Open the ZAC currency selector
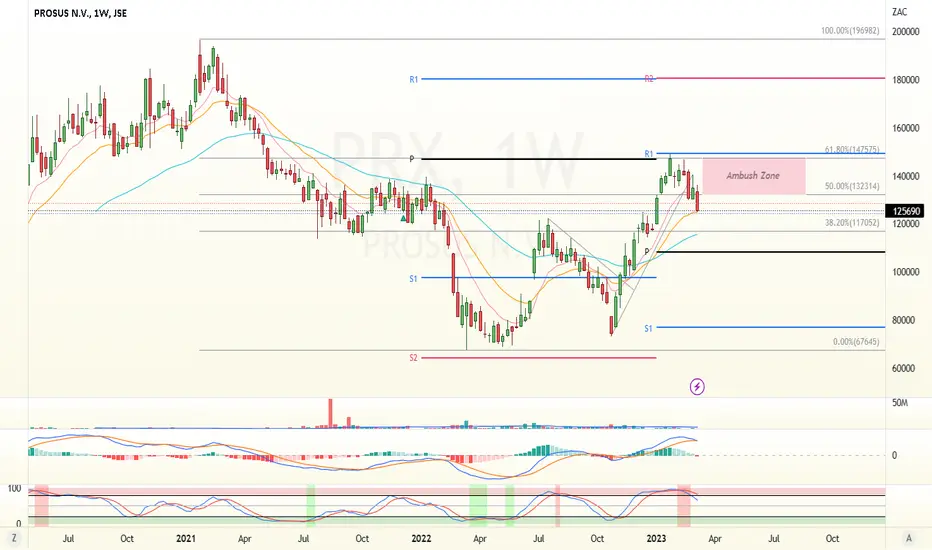The width and height of the screenshot is (932, 550). 899,12
